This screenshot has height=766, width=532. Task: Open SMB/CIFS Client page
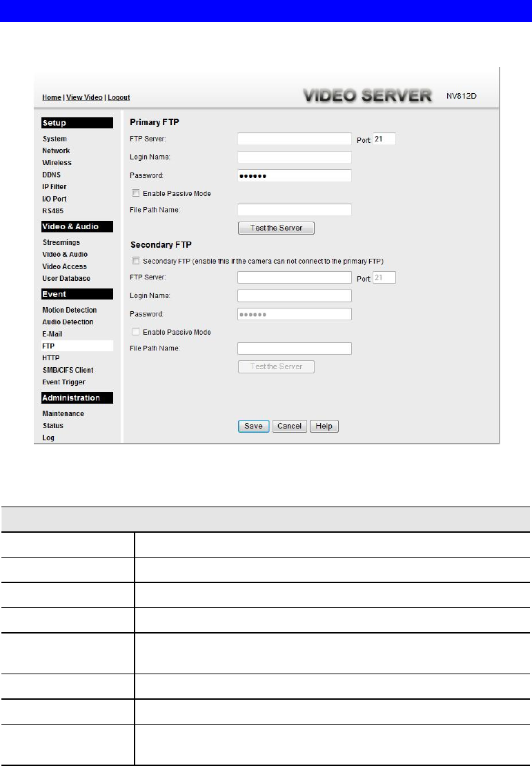[68, 371]
